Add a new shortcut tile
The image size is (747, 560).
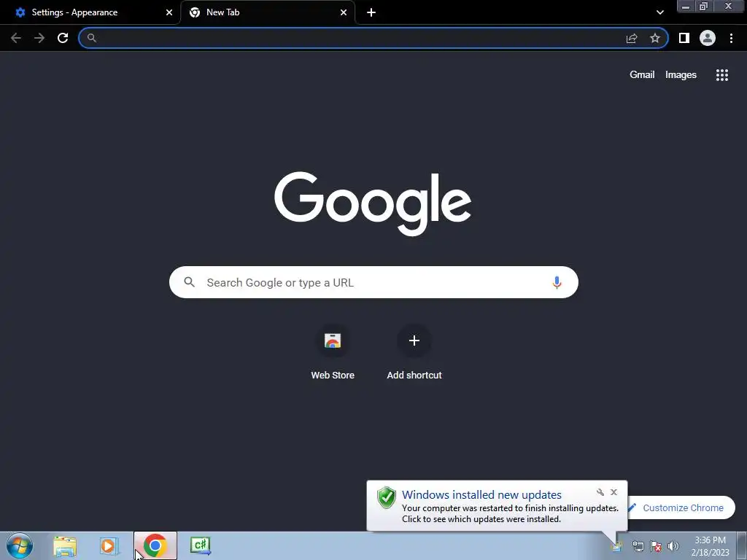pos(414,352)
